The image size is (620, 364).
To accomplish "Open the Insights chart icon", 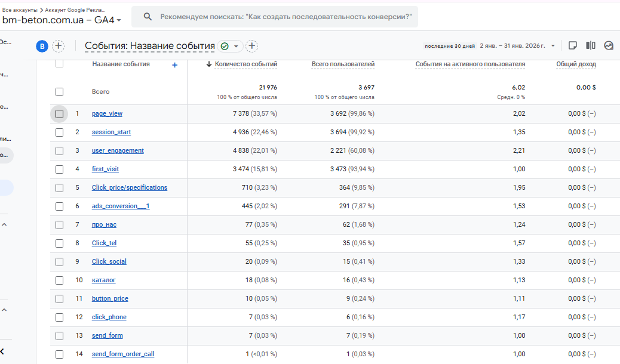I will click(x=609, y=45).
